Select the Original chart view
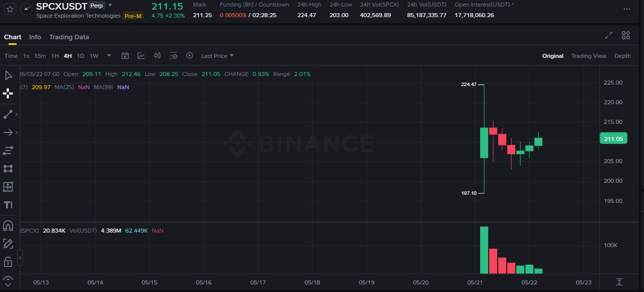 click(553, 56)
